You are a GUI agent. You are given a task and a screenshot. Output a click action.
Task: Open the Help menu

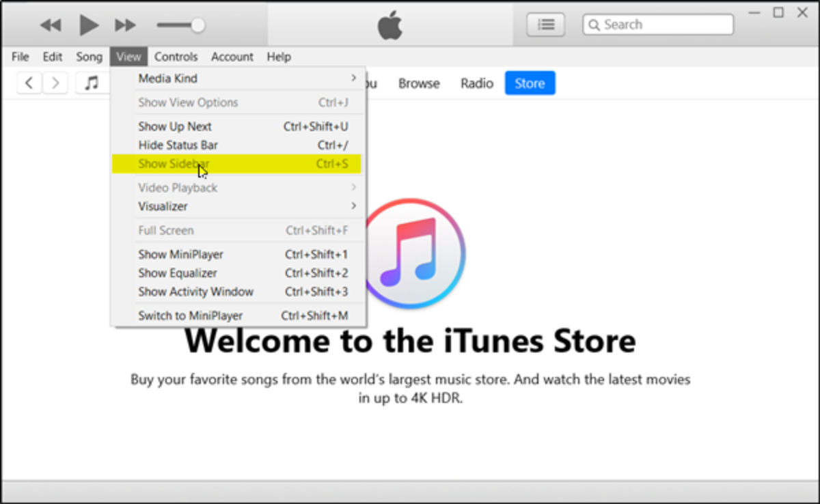(279, 57)
